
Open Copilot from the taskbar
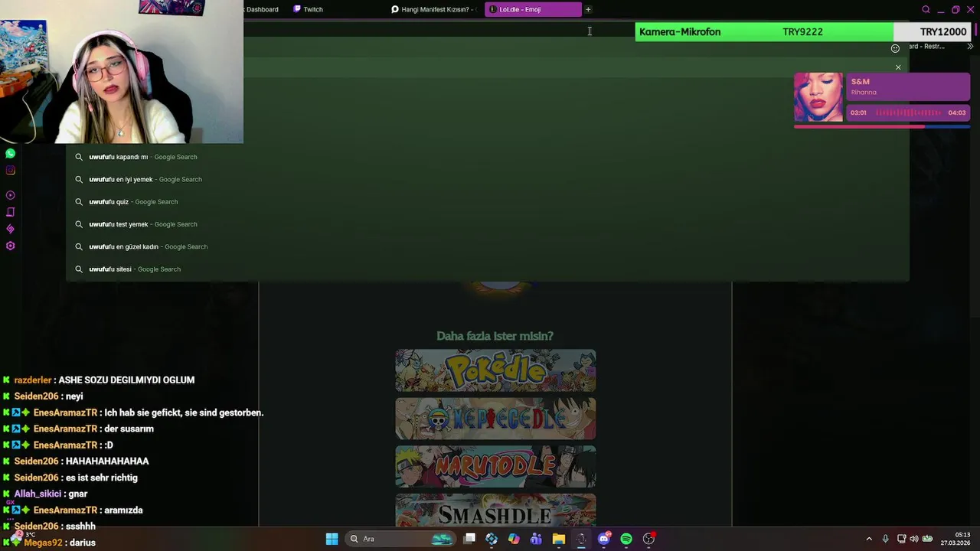click(514, 539)
